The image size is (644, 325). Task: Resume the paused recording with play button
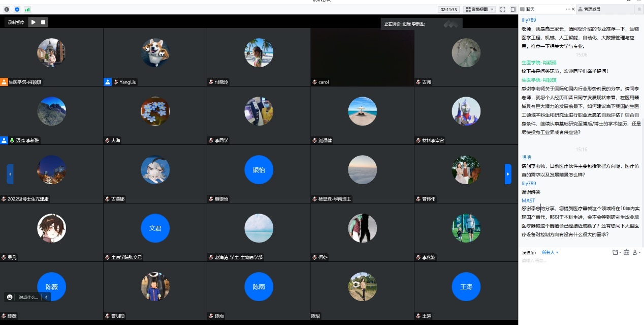coord(33,22)
